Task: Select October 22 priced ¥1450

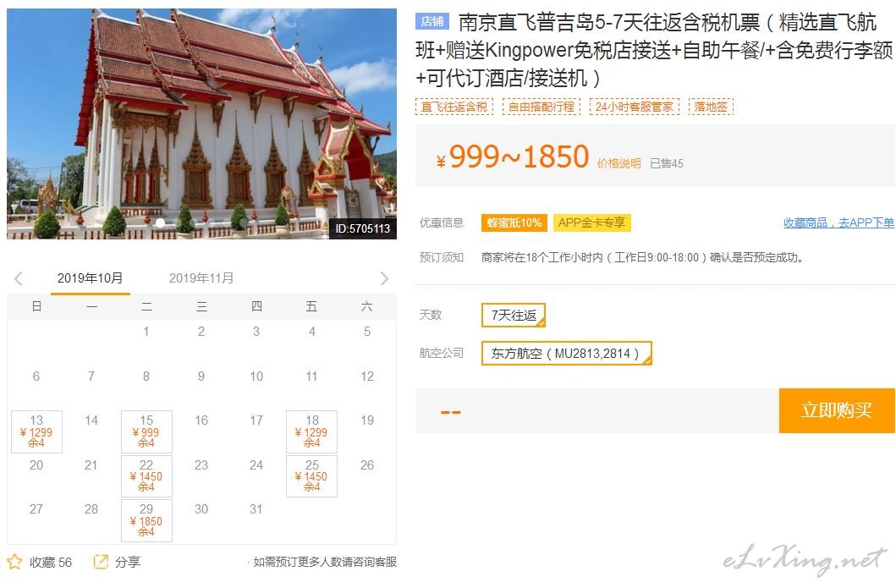Action: tap(146, 475)
